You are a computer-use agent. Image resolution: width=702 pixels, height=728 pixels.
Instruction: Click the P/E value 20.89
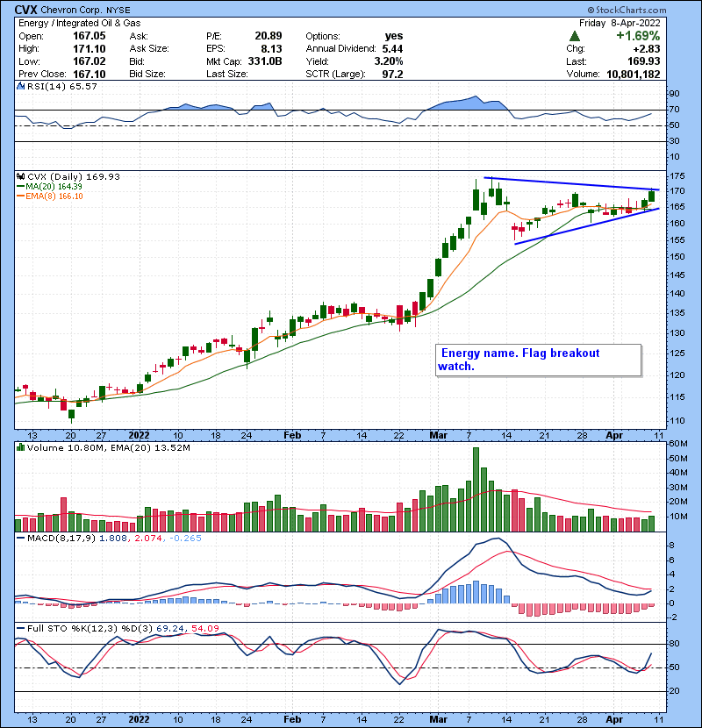tap(268, 36)
